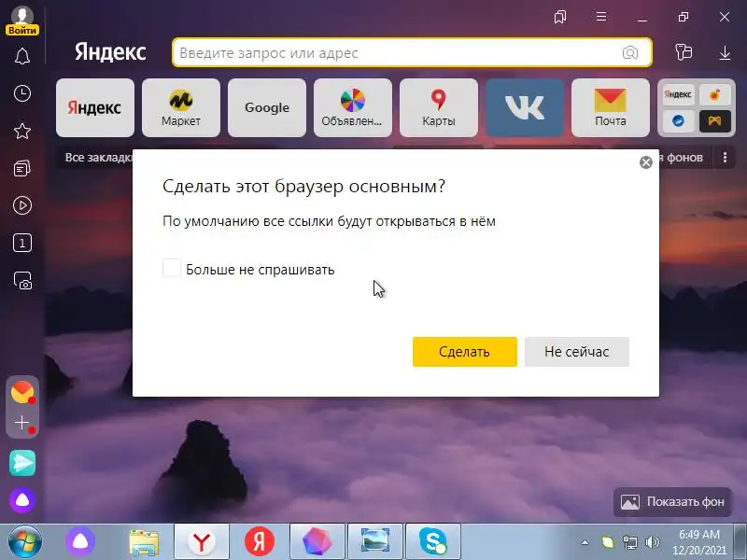
Task: Launch Alice assistant in the browser sidebar
Action: pos(21,500)
